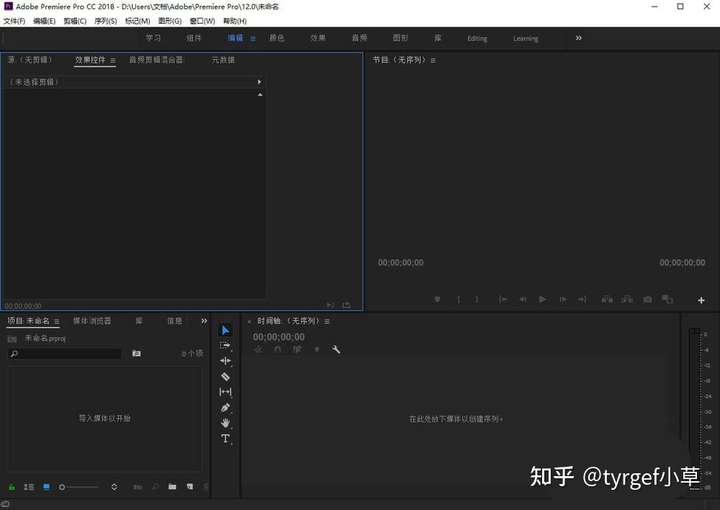The width and height of the screenshot is (720, 510).
Task: Click the Lift button
Action: 607,300
